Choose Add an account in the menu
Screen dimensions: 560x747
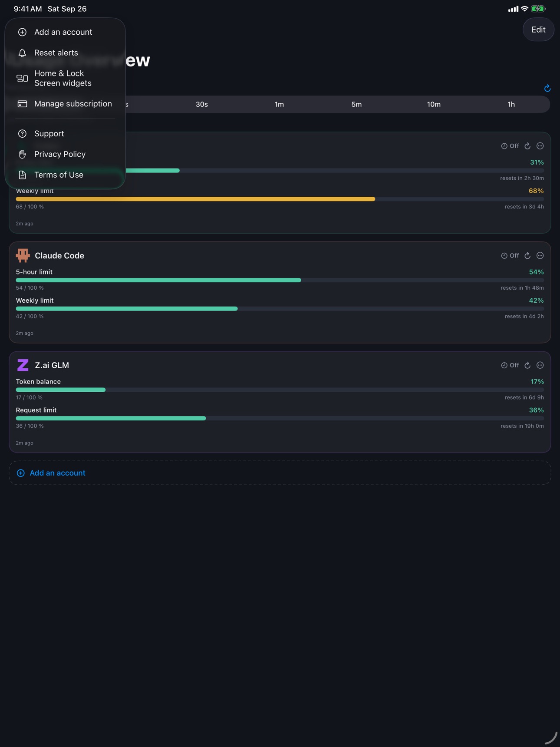coord(65,32)
